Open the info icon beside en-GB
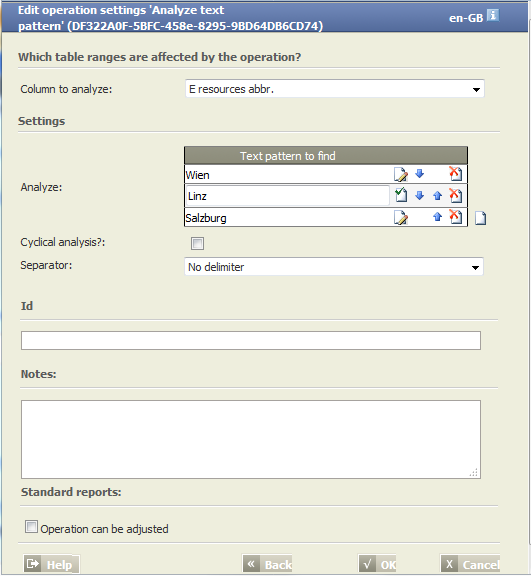The height and width of the screenshot is (576, 531). pos(493,15)
